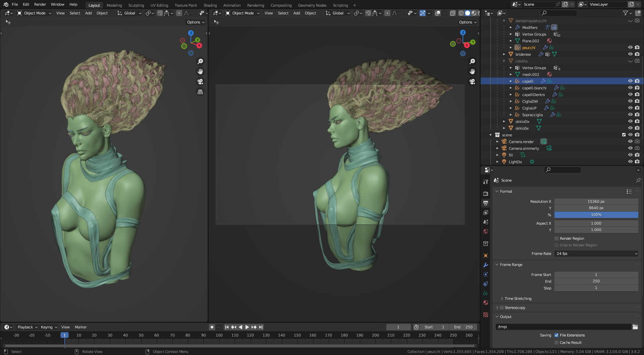Select solid shading in right viewport
The height and width of the screenshot is (355, 644).
click(x=468, y=13)
